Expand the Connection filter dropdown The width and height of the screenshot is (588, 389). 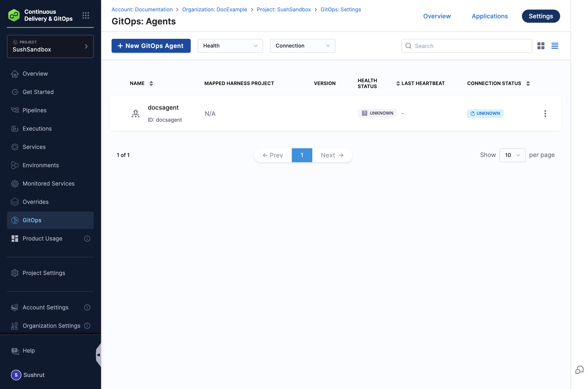pos(302,46)
